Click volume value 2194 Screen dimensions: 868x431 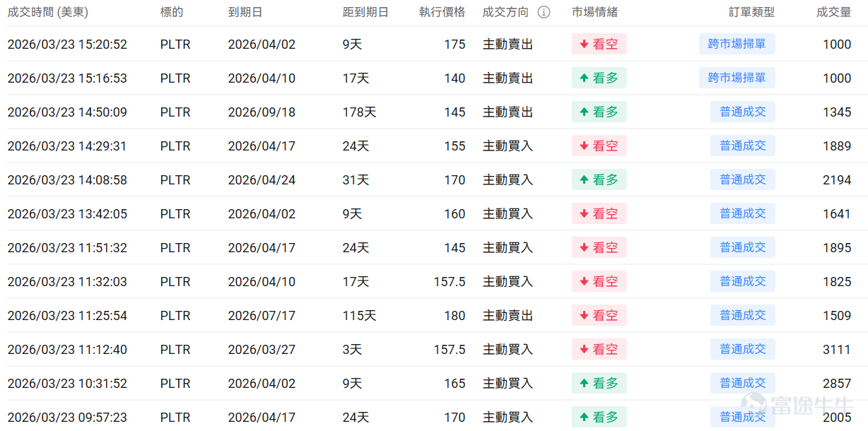(x=837, y=180)
